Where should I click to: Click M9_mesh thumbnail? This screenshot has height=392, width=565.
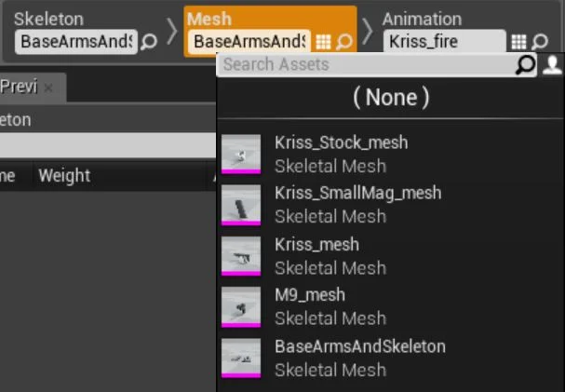pyautogui.click(x=241, y=307)
